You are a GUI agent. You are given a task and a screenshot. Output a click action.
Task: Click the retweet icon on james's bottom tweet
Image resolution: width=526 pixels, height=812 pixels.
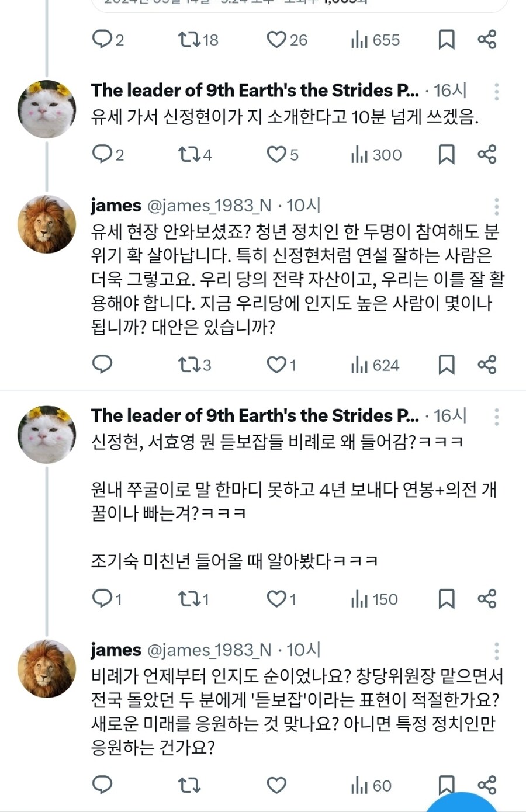[187, 786]
